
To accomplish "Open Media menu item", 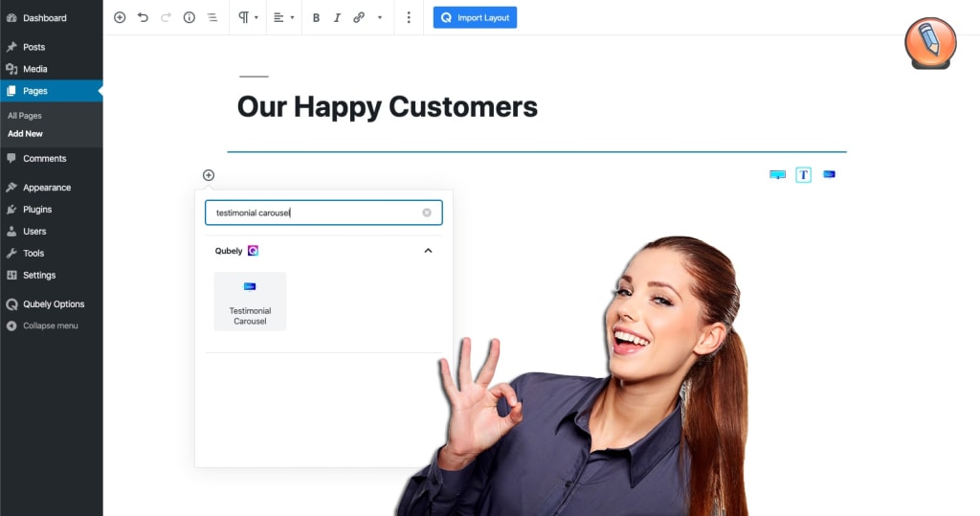I will 35,69.
